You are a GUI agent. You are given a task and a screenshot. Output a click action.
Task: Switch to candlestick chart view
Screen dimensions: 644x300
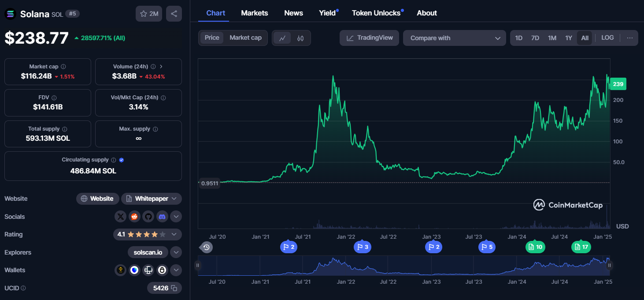(300, 38)
